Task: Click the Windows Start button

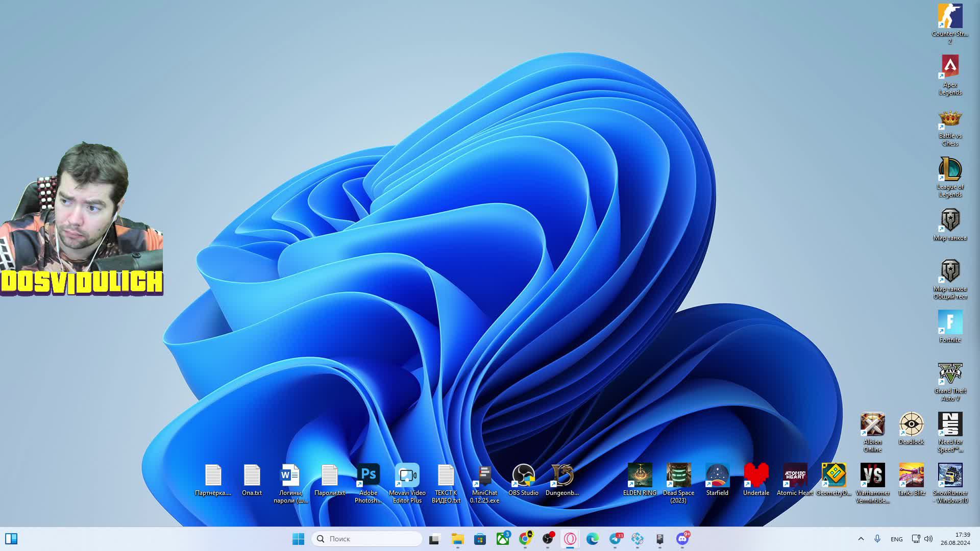Action: (298, 539)
